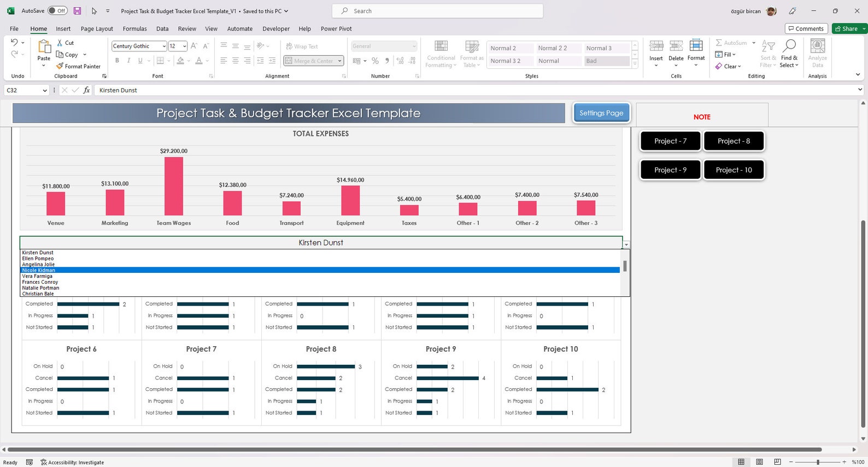868x467 pixels.
Task: Toggle AutoSave switch
Action: [x=57, y=11]
